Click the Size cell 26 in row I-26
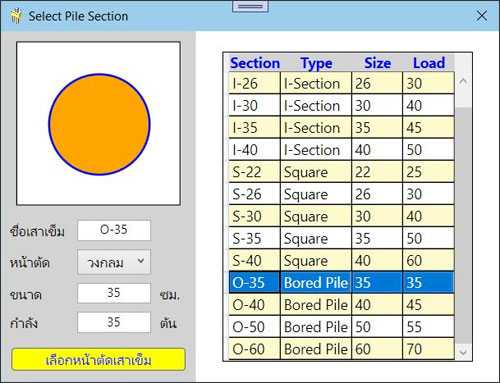Screen dimensions: 500x383 pos(377,83)
